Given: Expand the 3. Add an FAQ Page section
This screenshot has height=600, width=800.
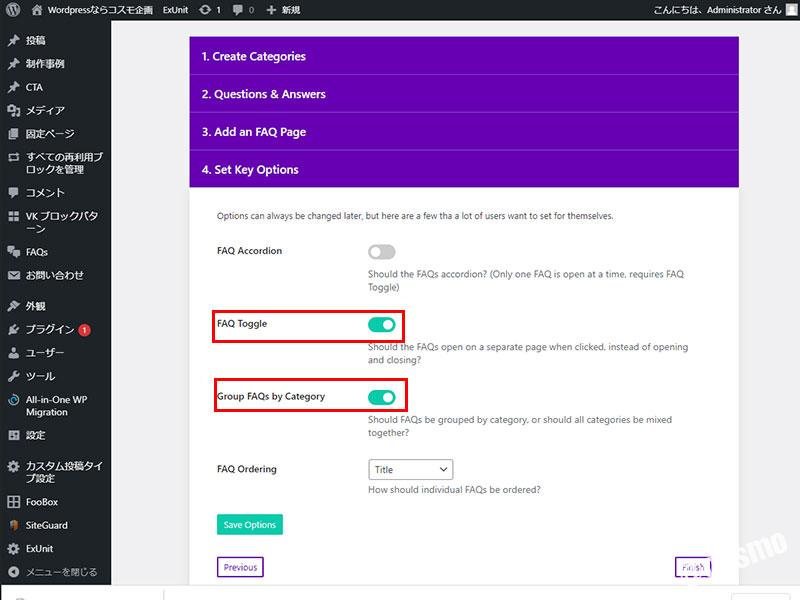Looking at the screenshot, I should [463, 132].
